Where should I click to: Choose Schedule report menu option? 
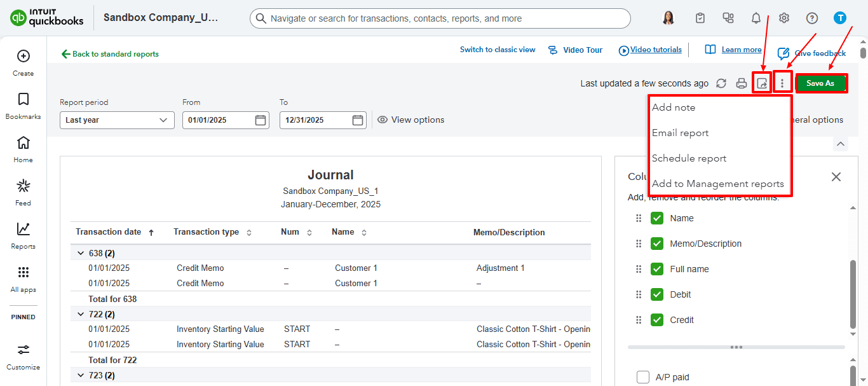coord(689,158)
